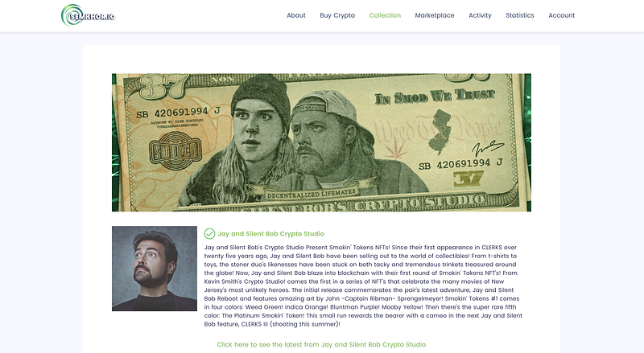The height and width of the screenshot is (353, 644).
Task: Click the cannabis leaf on the banner
Action: [395, 150]
